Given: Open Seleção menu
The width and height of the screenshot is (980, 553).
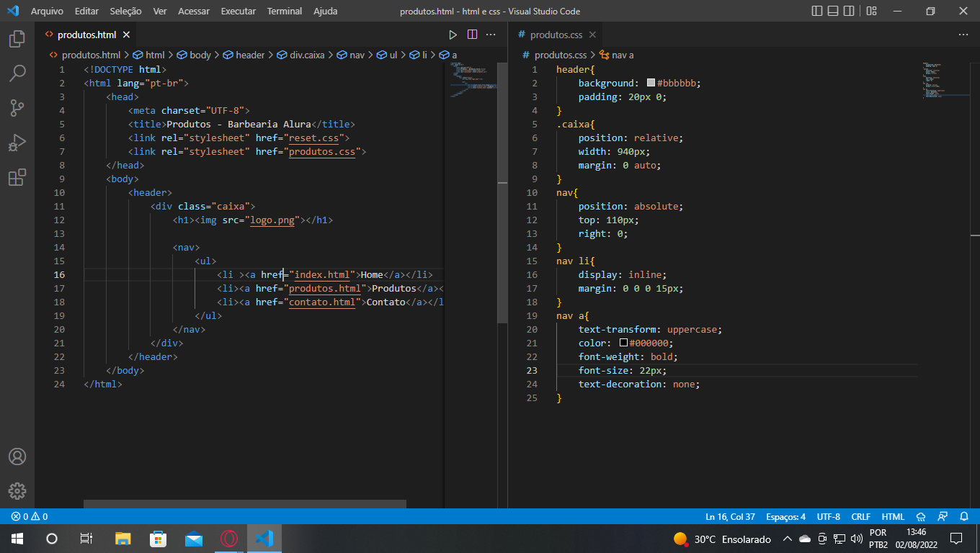Looking at the screenshot, I should 126,12.
